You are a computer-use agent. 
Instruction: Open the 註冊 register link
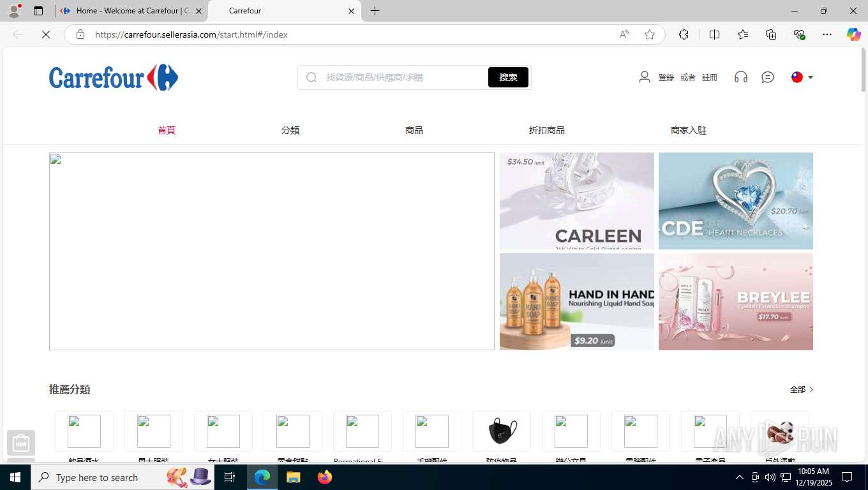[x=710, y=77]
